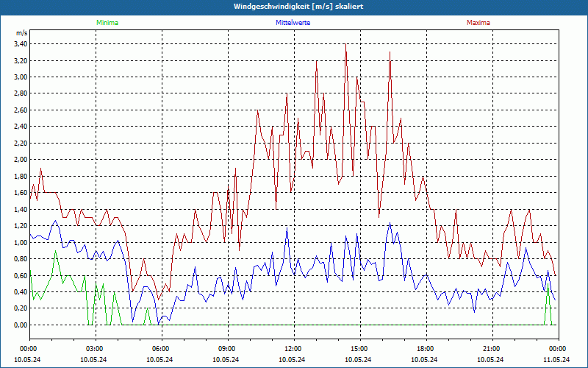Click the '2,40' y-axis value
This screenshot has height=368, width=588.
(x=21, y=127)
